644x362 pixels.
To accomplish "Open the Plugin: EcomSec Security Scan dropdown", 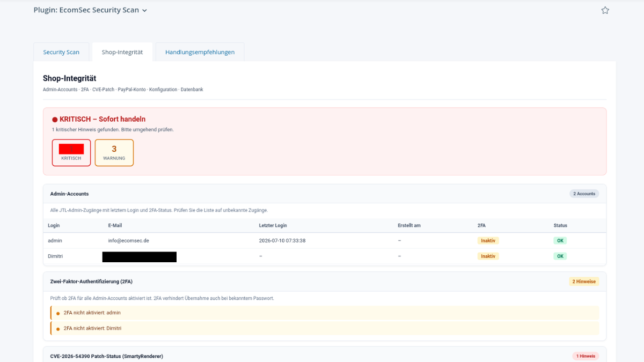I will pyautogui.click(x=90, y=10).
